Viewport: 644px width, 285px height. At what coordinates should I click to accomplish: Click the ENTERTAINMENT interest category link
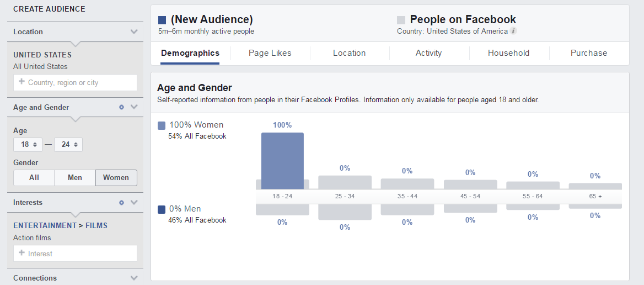click(x=45, y=225)
